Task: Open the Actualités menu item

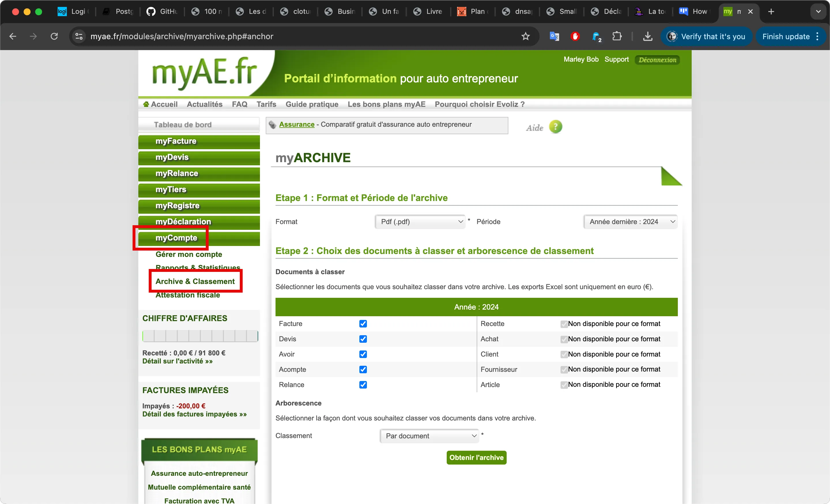Action: click(x=204, y=104)
